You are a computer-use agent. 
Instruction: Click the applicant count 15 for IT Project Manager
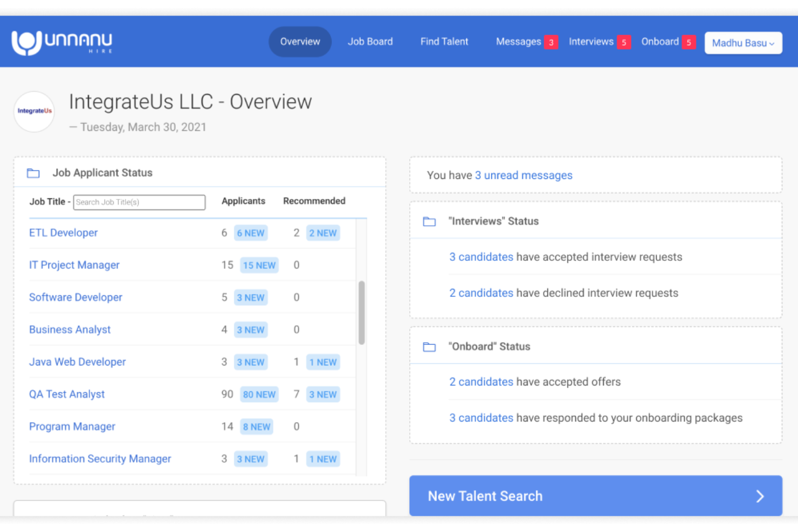click(227, 265)
